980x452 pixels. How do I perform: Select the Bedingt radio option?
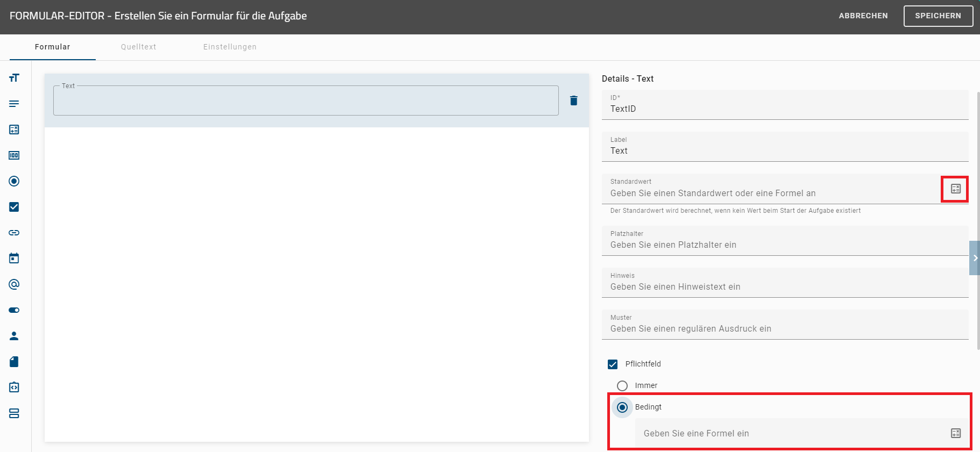click(622, 407)
